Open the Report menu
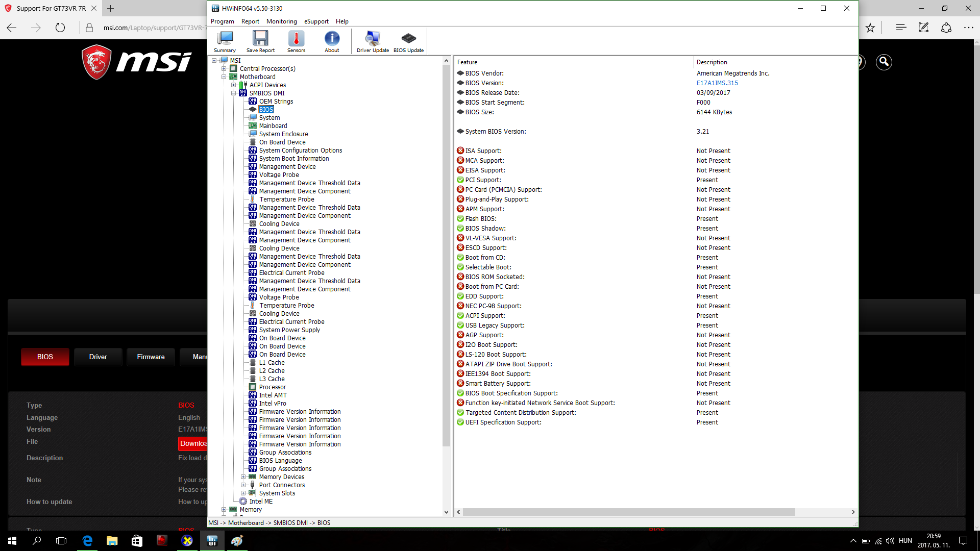The width and height of the screenshot is (980, 551). tap(250, 21)
